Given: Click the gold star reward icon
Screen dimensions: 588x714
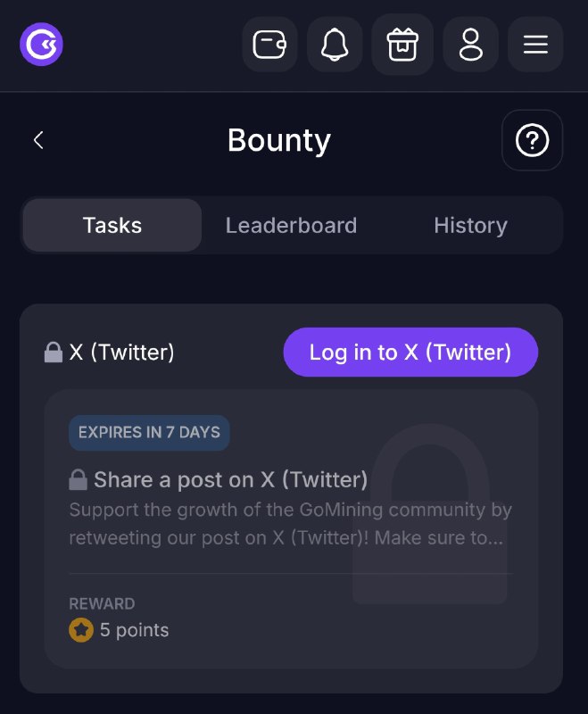Looking at the screenshot, I should pos(81,630).
